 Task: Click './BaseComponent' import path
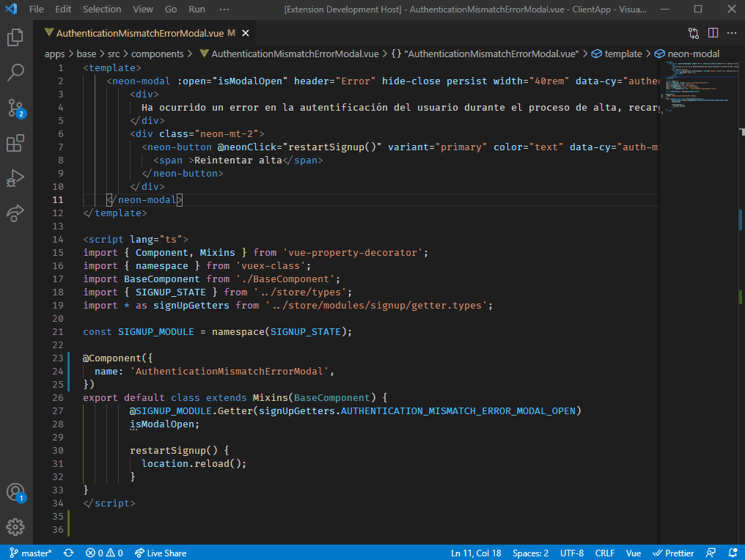(x=285, y=279)
